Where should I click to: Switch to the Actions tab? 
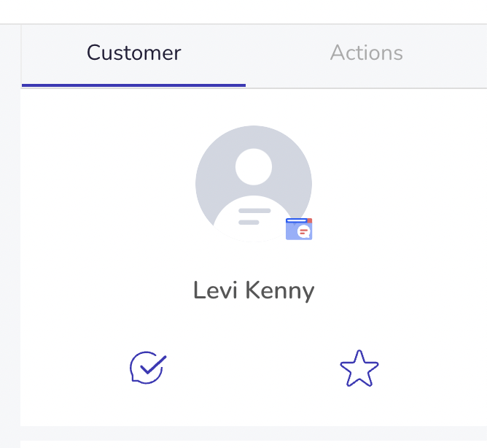[x=367, y=53]
